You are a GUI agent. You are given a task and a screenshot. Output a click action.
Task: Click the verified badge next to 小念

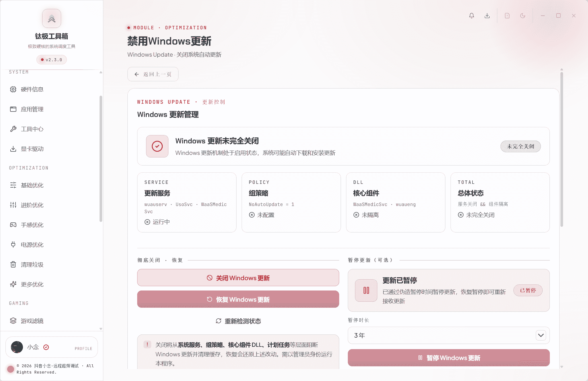tap(46, 347)
